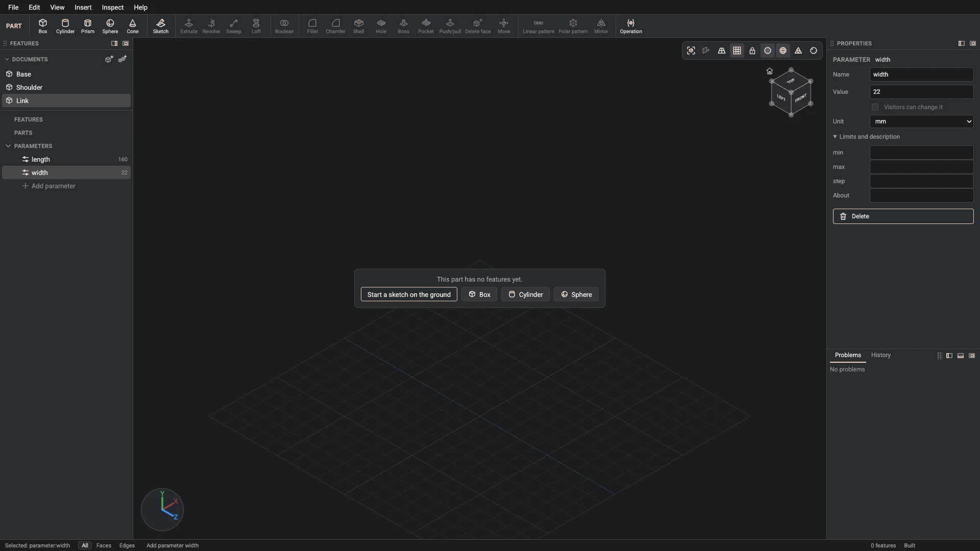Click the fit-view-to-model icon
Image resolution: width=980 pixels, height=551 pixels.
click(691, 51)
